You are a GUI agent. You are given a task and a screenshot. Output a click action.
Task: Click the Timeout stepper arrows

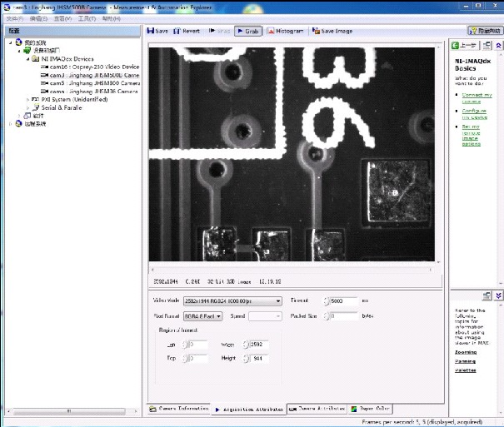coord(327,301)
